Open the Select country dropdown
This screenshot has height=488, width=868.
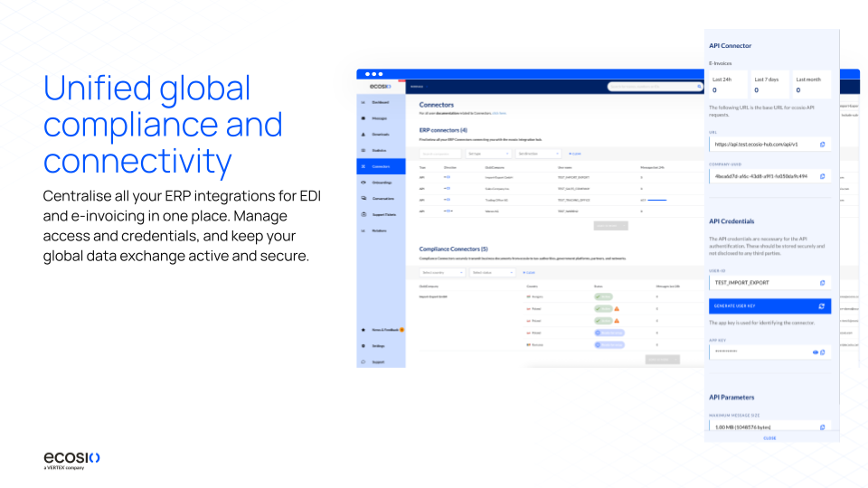point(442,273)
